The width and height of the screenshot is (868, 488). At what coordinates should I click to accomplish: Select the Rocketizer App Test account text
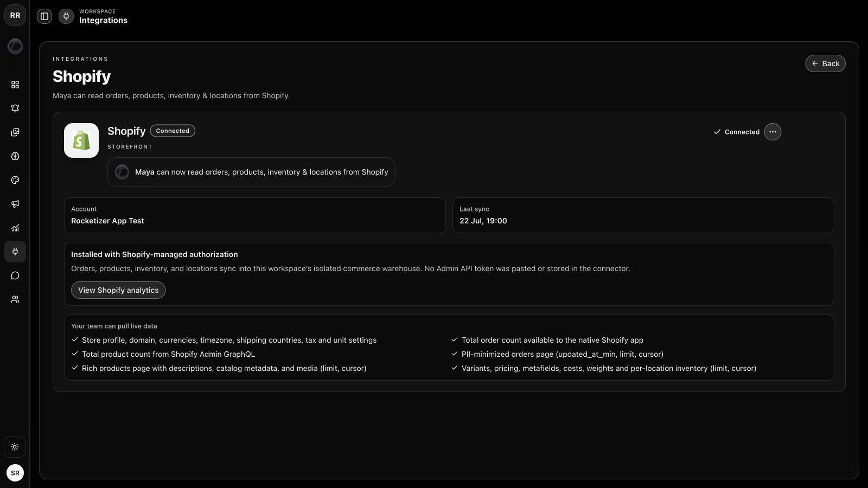(x=107, y=221)
